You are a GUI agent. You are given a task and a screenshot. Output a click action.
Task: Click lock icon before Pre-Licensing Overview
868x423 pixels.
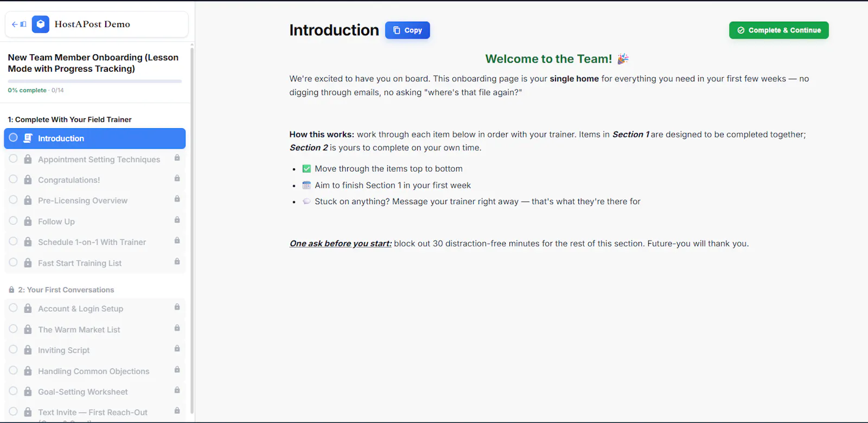coord(28,200)
